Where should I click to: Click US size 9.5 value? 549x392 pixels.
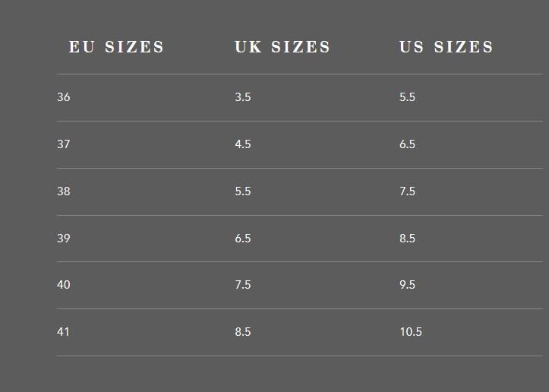click(x=407, y=284)
